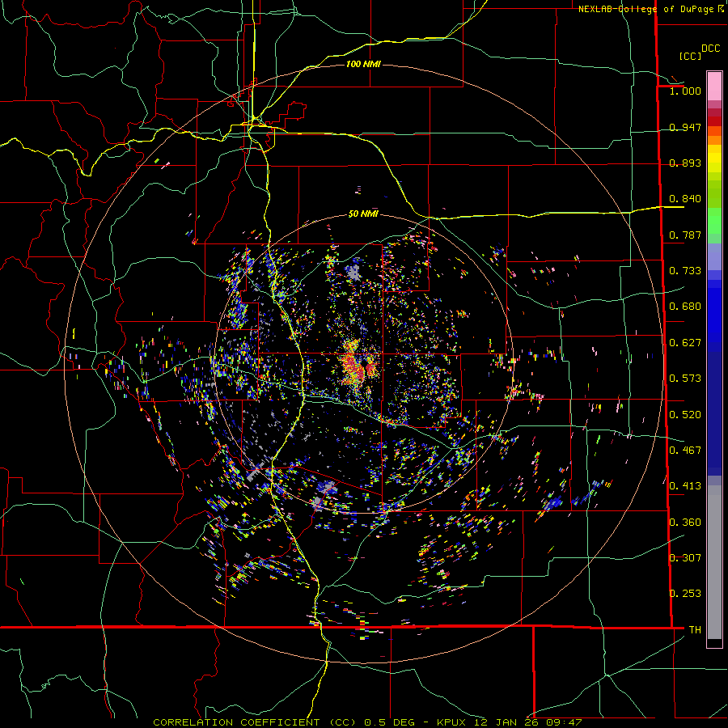Select the 0.307 scale value
The height and width of the screenshot is (728, 728).
[x=685, y=558]
